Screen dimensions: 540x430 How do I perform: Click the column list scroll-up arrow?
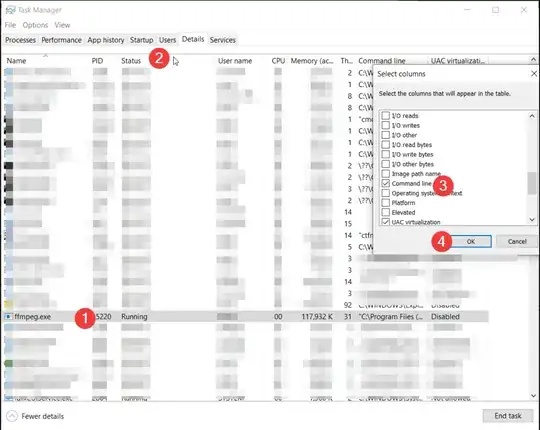(532, 116)
